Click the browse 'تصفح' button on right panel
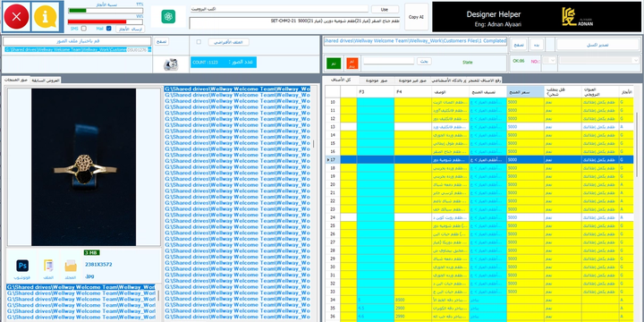This screenshot has height=322, width=644. (519, 45)
